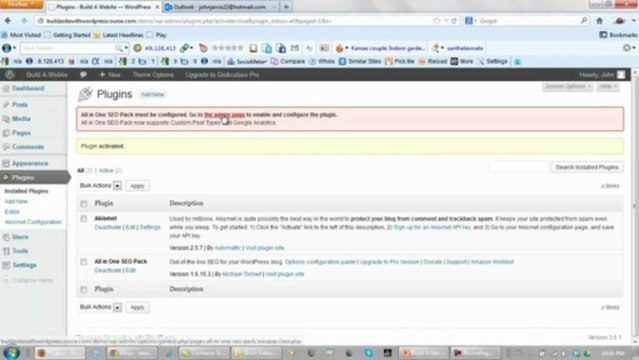Go to Pages in sidebar
The image size is (639, 360).
[x=21, y=133]
